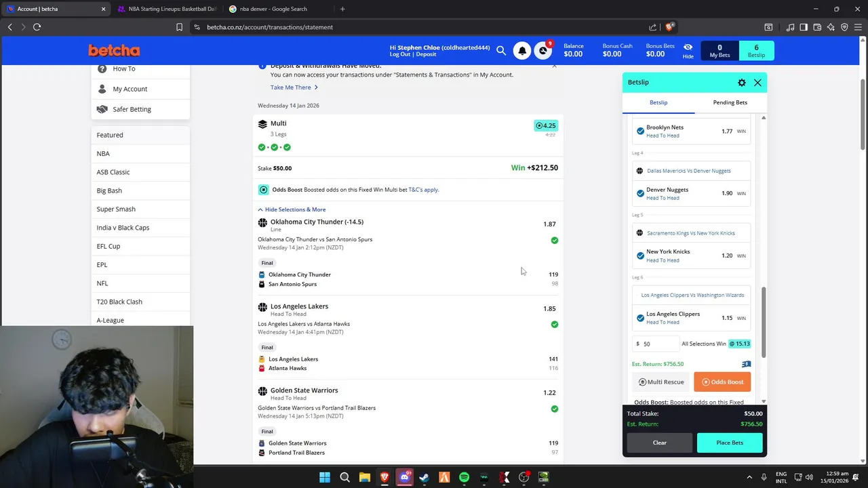Reload the page in the browser

(x=37, y=27)
